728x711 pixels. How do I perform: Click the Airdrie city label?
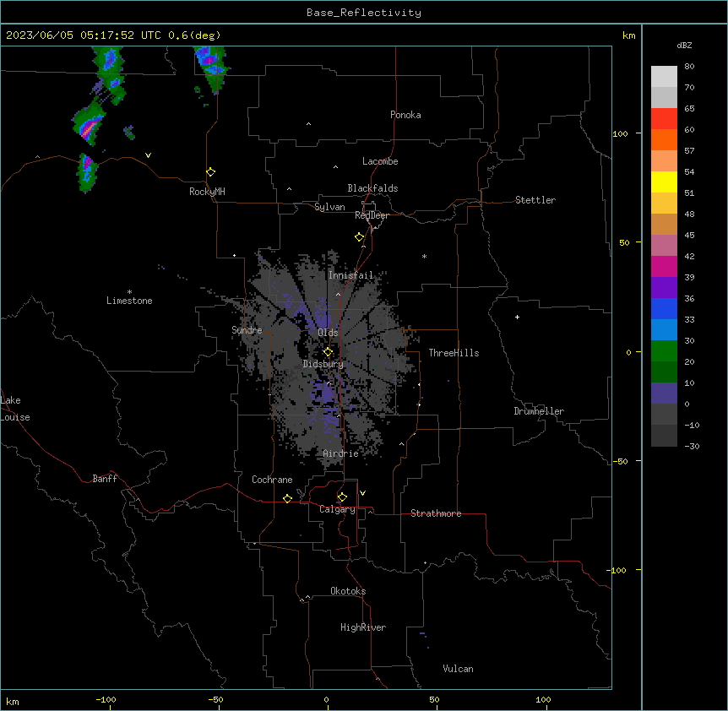click(x=341, y=453)
